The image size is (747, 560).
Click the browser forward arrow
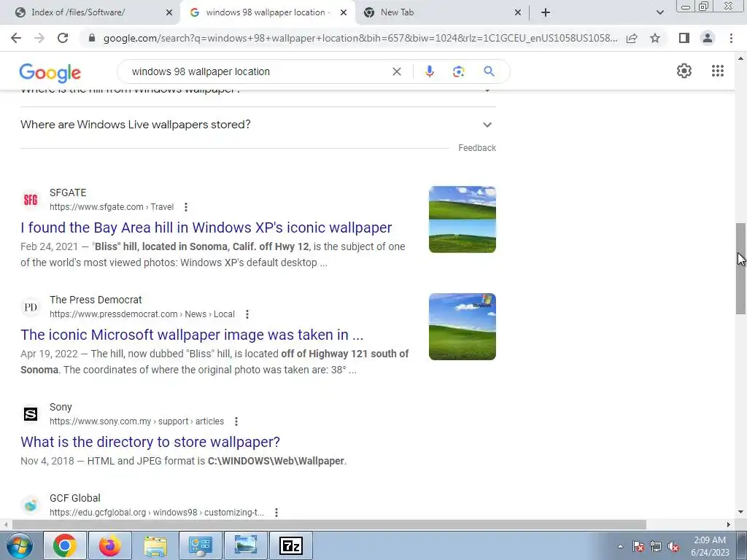(x=39, y=38)
